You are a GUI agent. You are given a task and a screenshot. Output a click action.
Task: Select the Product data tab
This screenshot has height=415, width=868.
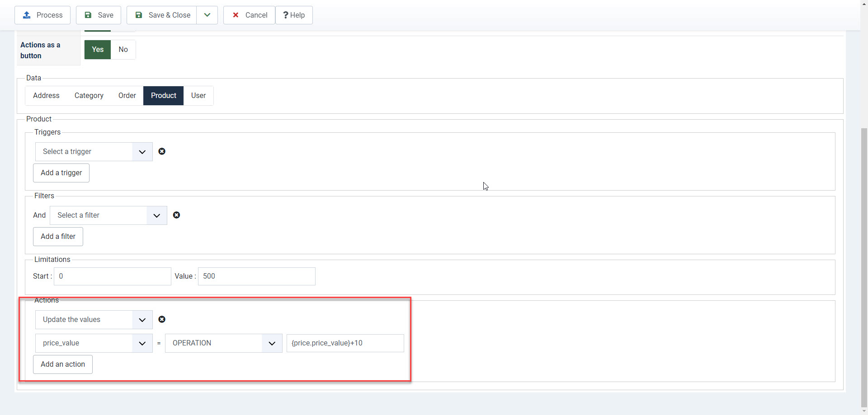coord(164,96)
